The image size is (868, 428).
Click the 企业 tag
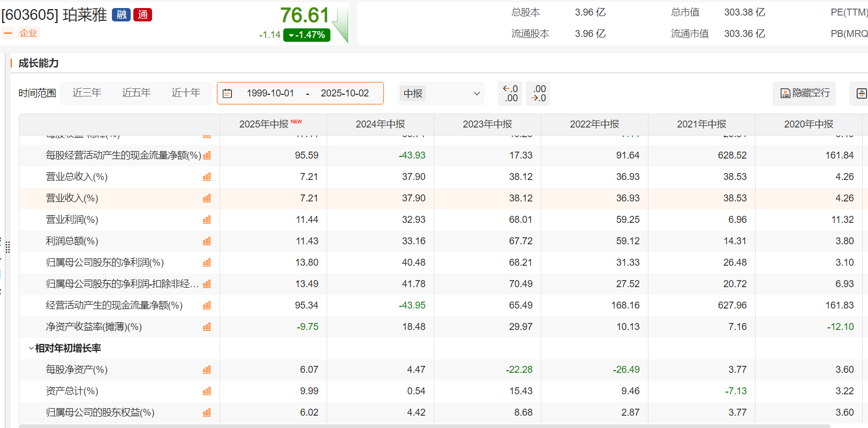(28, 33)
